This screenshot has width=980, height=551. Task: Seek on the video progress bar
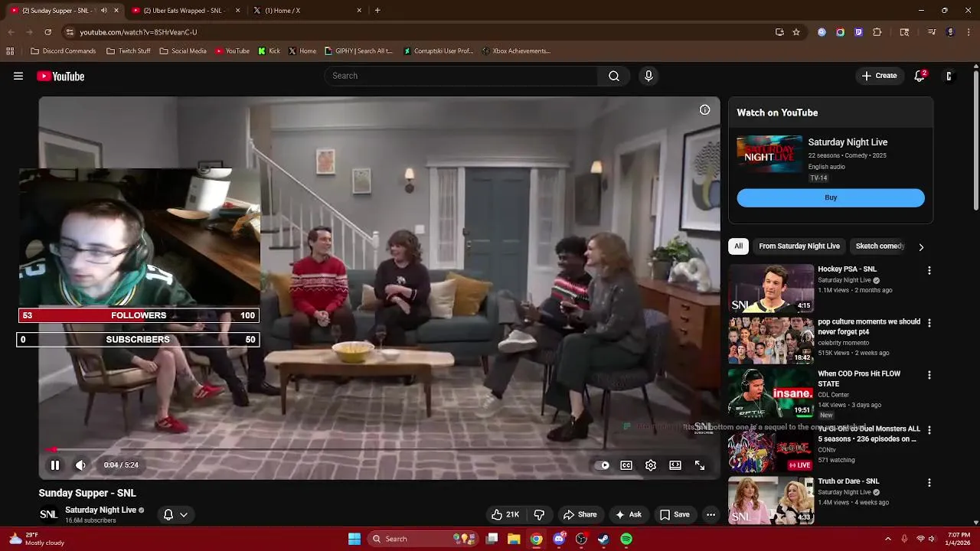point(379,449)
